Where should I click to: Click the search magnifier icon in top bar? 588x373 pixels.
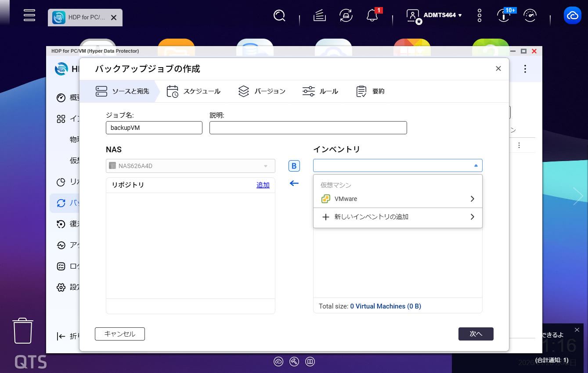[x=279, y=16]
